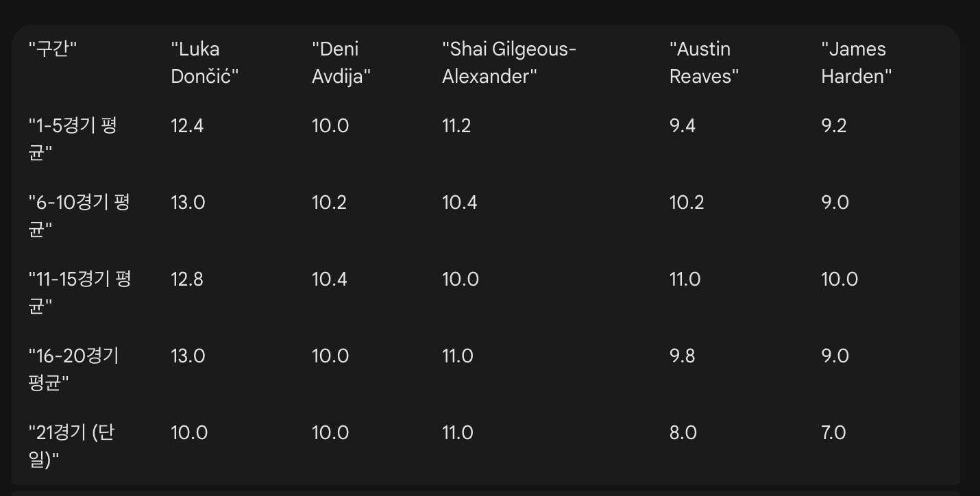Click the "Luka Dončić" column header
The image size is (980, 496).
click(204, 62)
